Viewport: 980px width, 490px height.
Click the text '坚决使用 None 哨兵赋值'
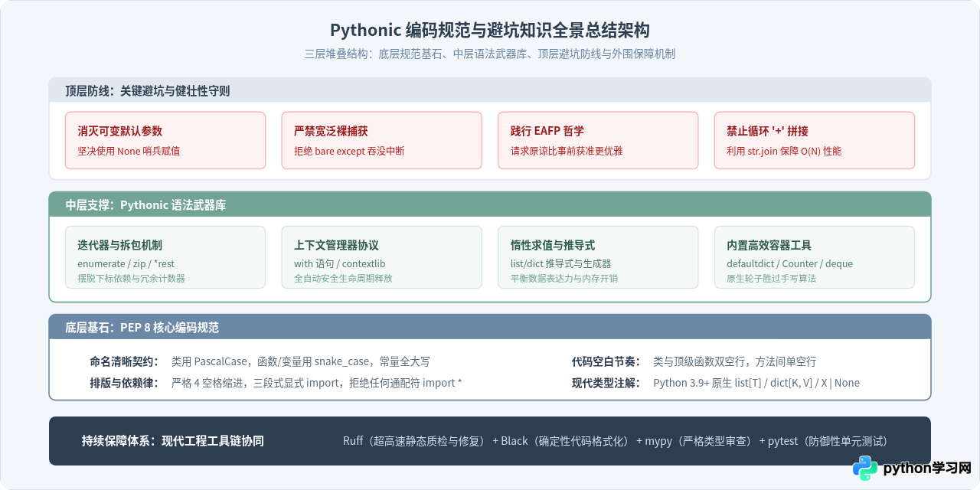pos(129,151)
